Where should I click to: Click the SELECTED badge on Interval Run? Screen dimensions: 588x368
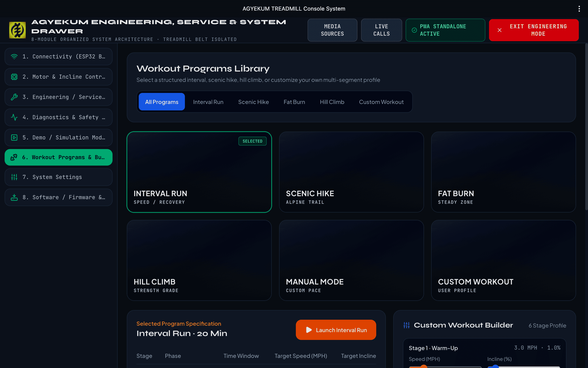[252, 141]
